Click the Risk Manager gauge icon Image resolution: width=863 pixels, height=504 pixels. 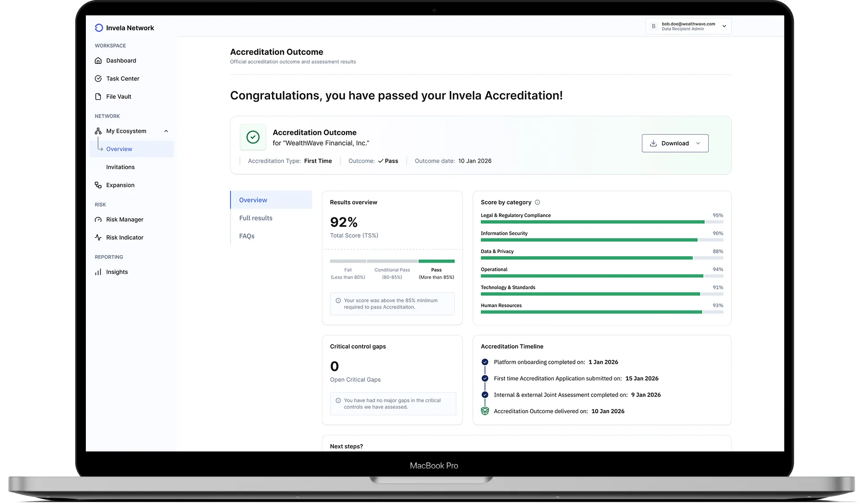pyautogui.click(x=98, y=220)
